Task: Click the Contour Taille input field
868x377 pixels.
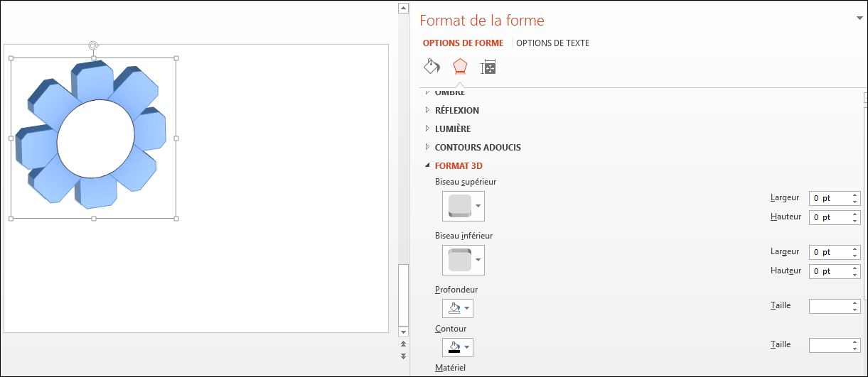Action: pyautogui.click(x=830, y=345)
